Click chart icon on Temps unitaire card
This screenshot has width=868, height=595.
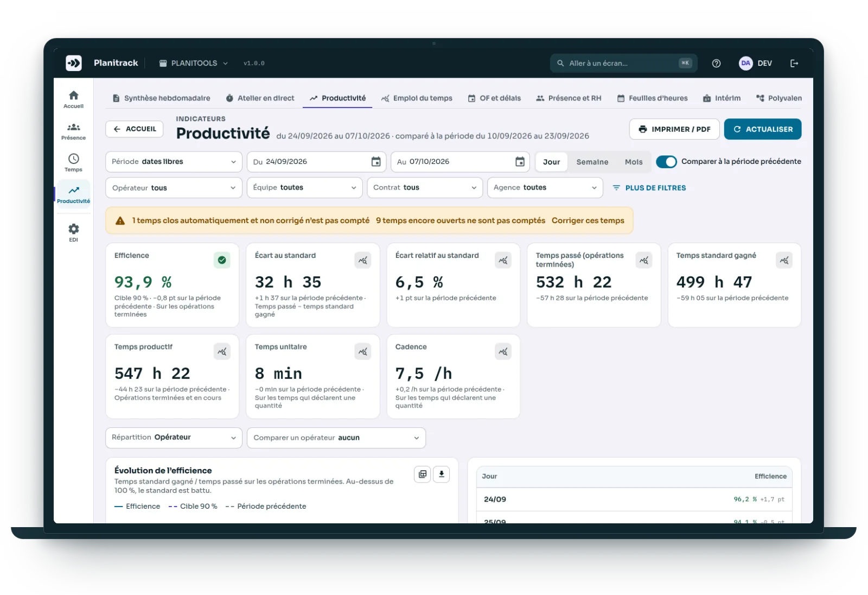363,351
